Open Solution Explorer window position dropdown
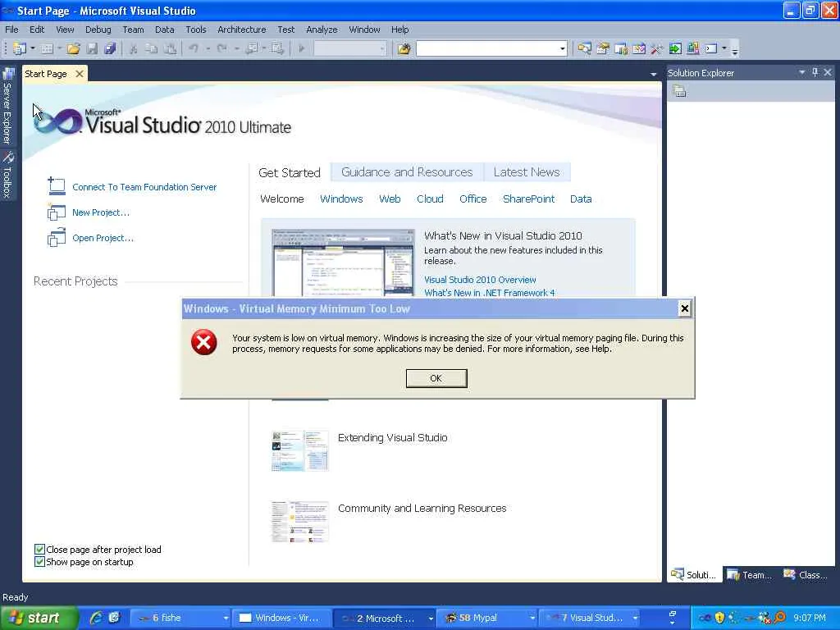The image size is (840, 630). (x=802, y=72)
